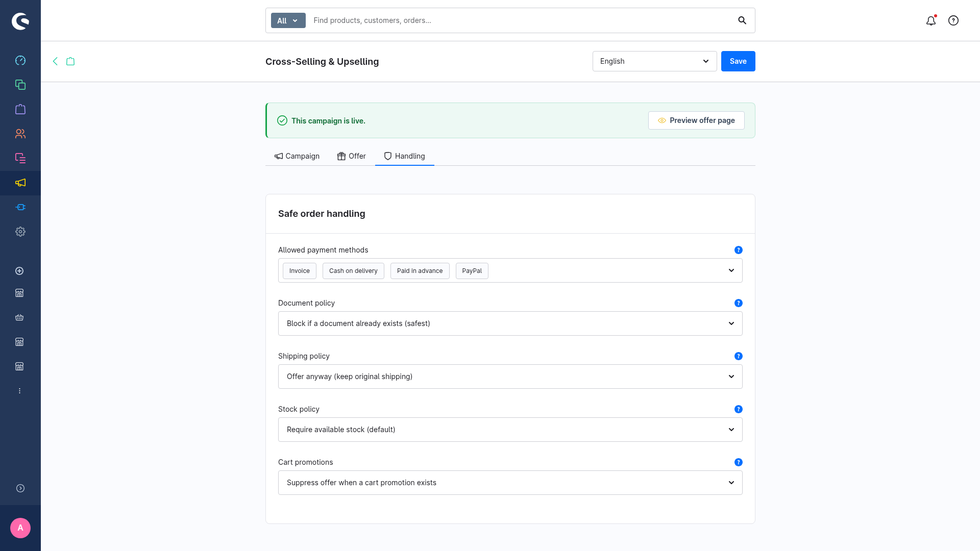980x551 pixels.
Task: Open the Shipping policy dropdown
Action: (510, 377)
